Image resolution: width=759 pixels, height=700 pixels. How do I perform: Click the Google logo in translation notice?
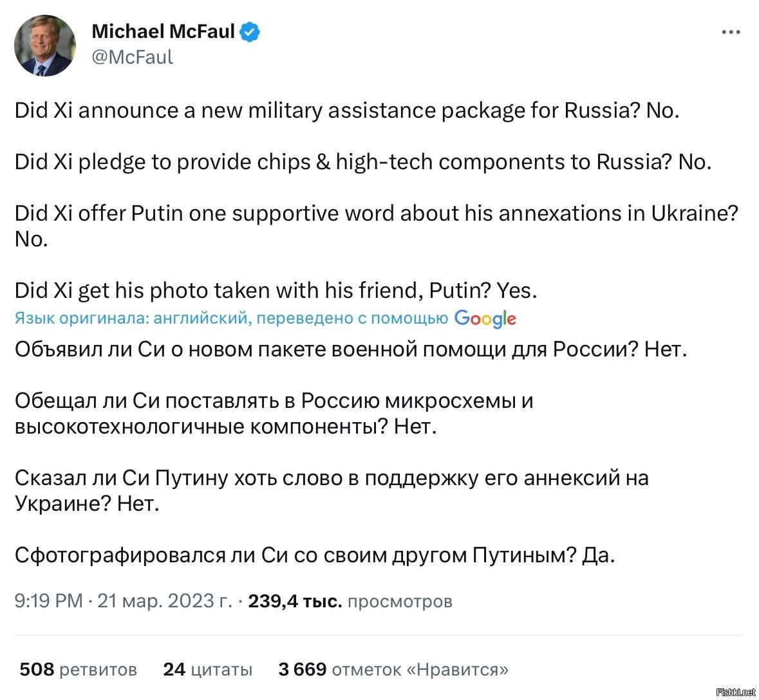(485, 318)
